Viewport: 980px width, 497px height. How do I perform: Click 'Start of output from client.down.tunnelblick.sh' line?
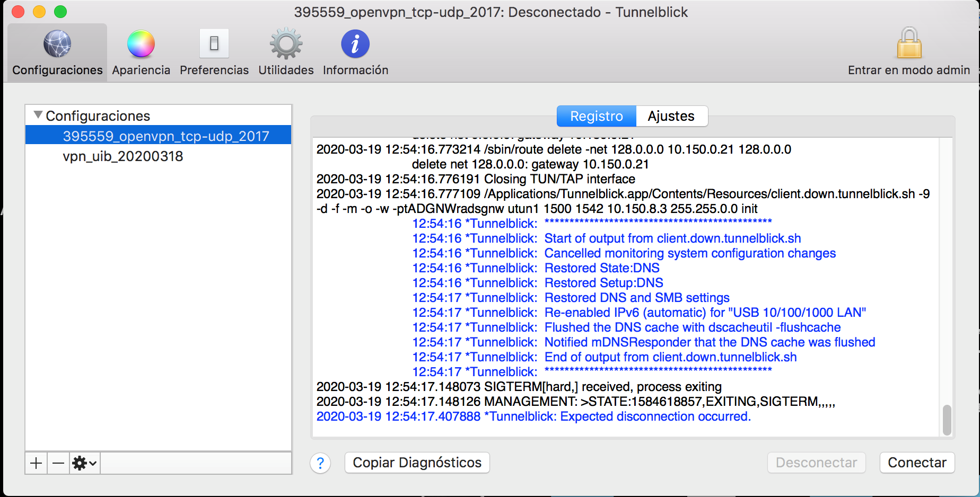[607, 238]
